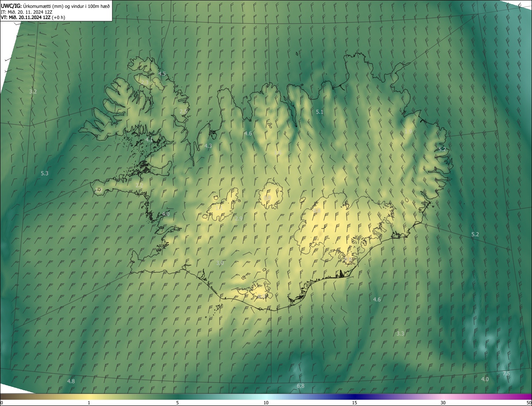Click the 3.3 value label over the sea
Viewport: 532px width, 406px height.
point(400,333)
